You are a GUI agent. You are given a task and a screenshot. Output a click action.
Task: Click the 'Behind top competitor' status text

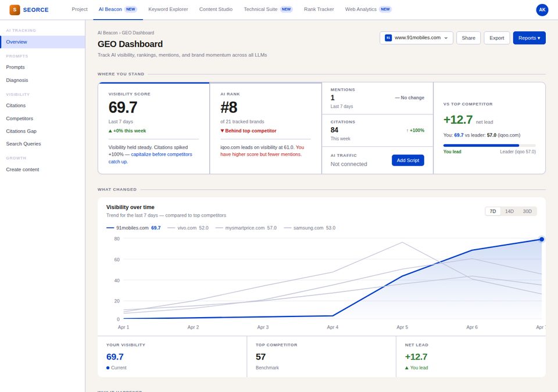tap(248, 131)
